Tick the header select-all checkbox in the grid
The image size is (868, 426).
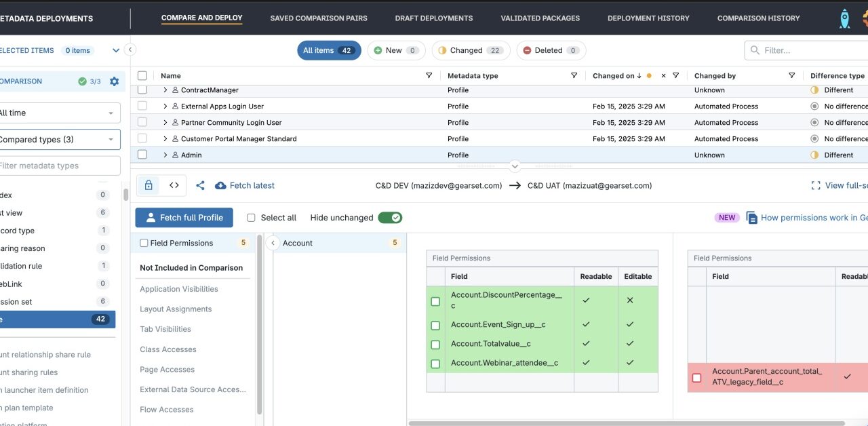coord(142,76)
